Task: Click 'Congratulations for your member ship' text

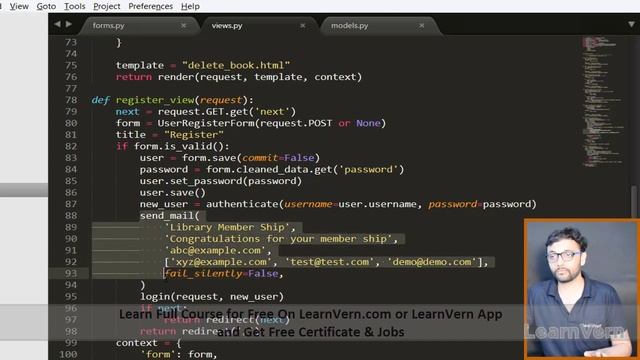Action: point(278,239)
